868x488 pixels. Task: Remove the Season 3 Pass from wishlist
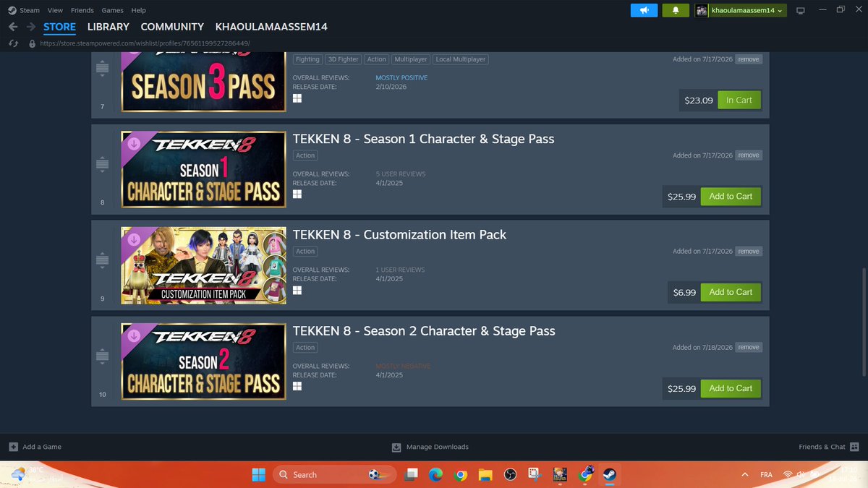749,59
